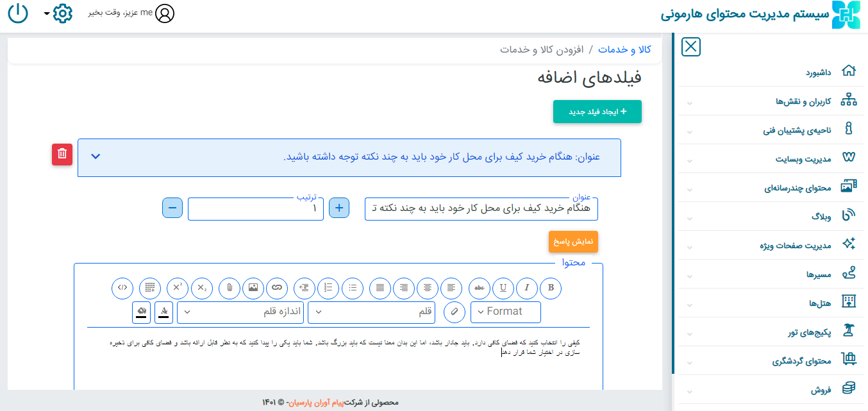Screen dimensions: 868x411
Task: Toggle underline formatting
Action: point(503,289)
